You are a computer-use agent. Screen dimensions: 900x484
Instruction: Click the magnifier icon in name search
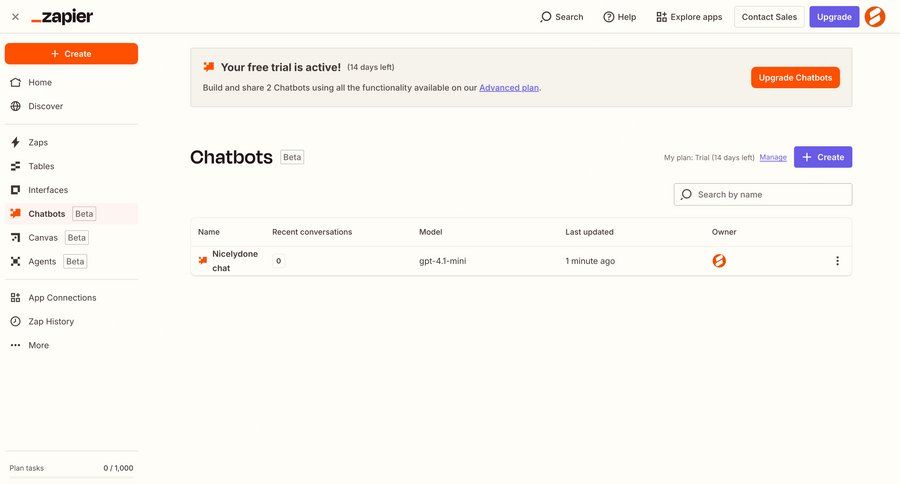pos(686,195)
